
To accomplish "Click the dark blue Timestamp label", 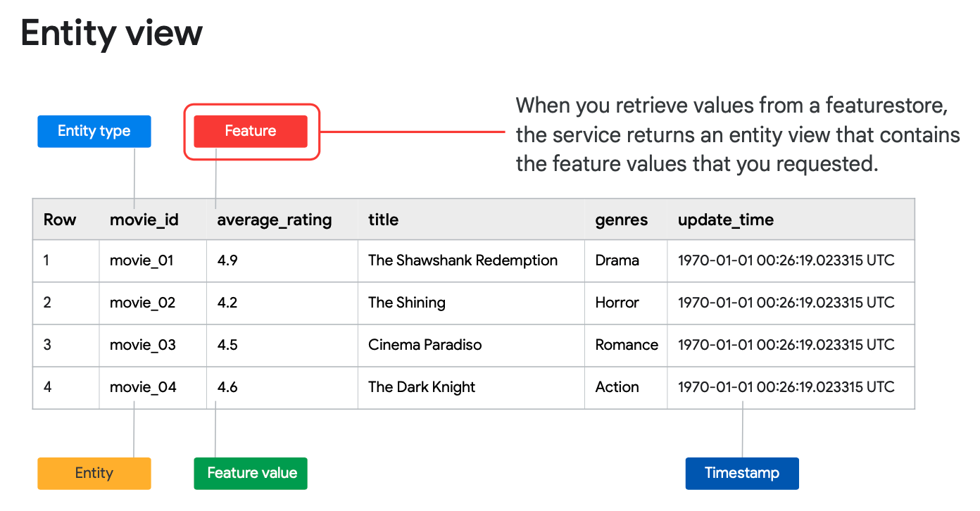I will (742, 473).
